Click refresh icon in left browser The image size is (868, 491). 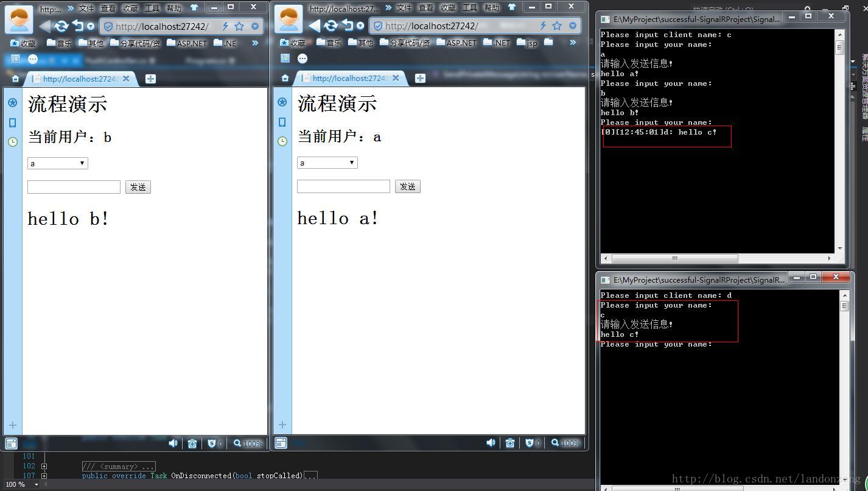61,26
